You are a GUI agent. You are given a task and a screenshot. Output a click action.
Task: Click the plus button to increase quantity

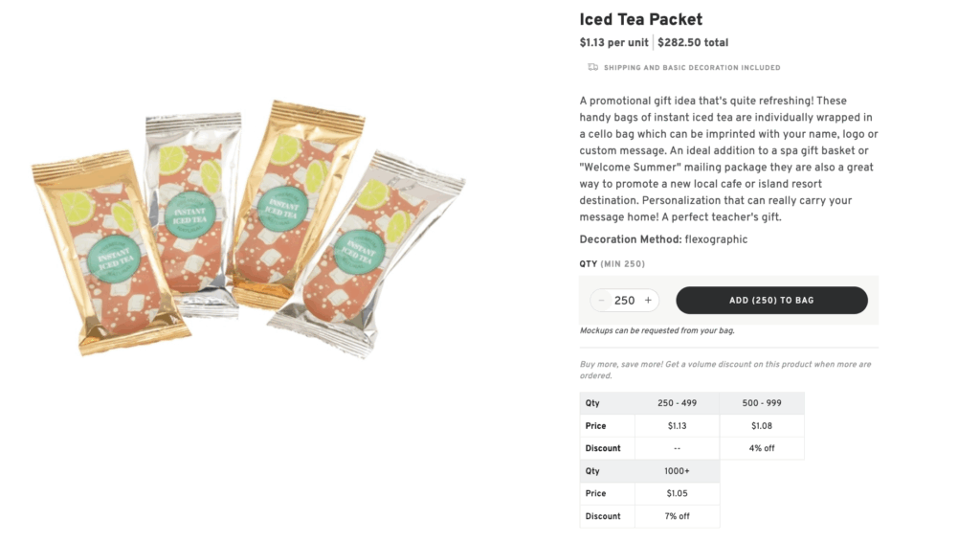click(648, 301)
